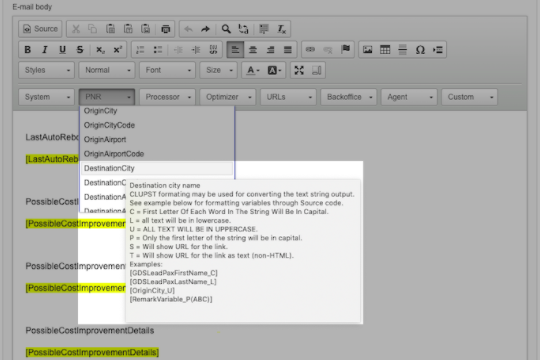Open the Background Color picker

[x=274, y=70]
